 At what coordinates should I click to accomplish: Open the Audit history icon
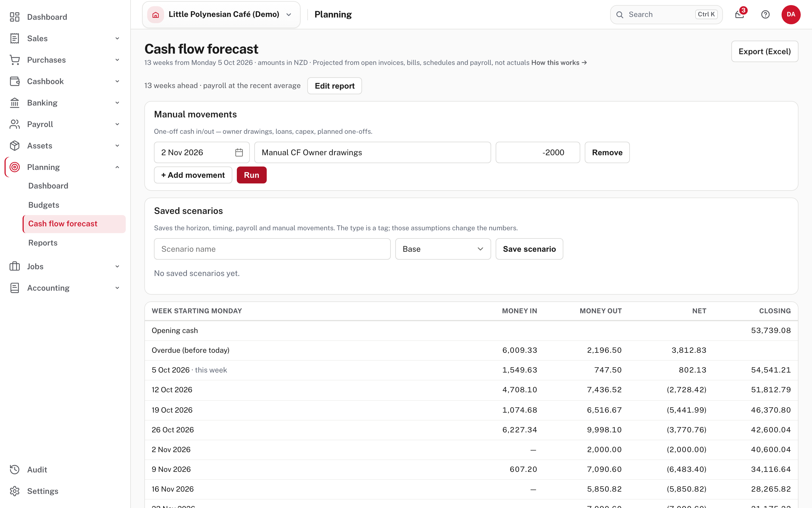[14, 470]
